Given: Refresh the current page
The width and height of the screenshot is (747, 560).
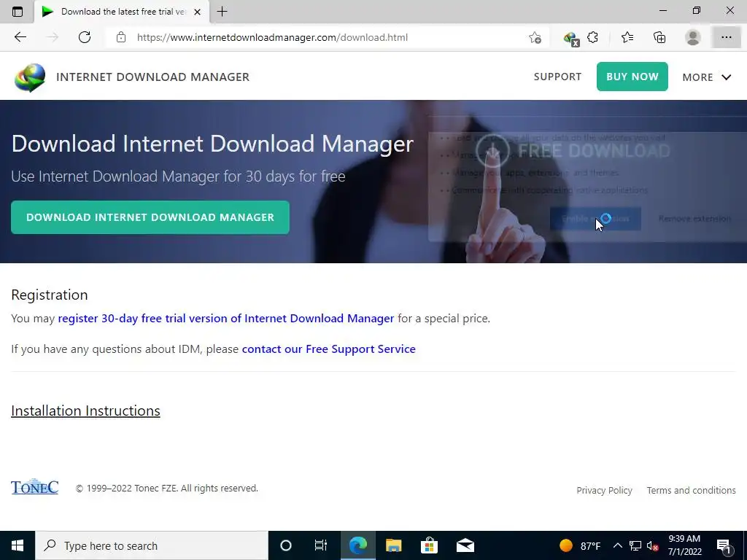Looking at the screenshot, I should (x=85, y=37).
